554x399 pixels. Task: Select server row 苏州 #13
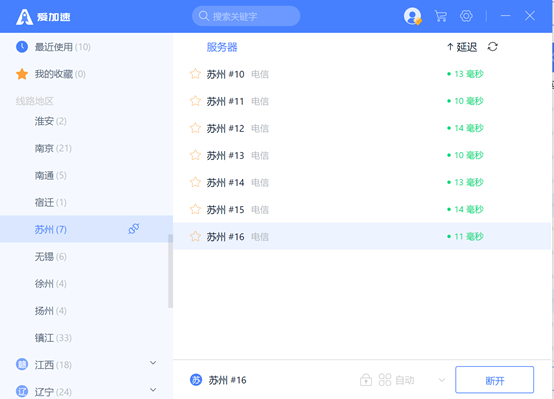[362, 155]
